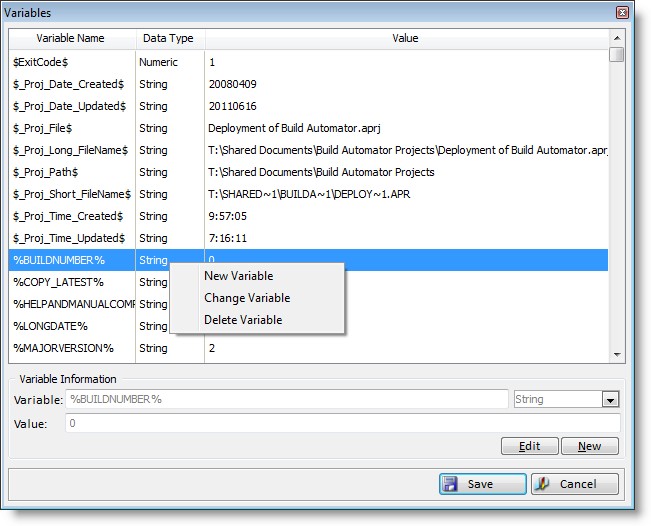Click the value 9:57:05
Screen dimensions: 651x526
[228, 216]
